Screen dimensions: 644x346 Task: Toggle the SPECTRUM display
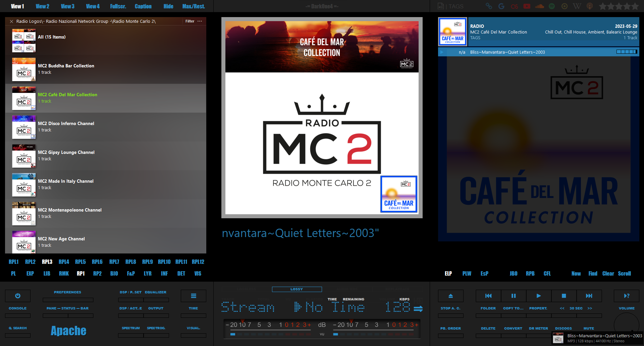point(131,328)
